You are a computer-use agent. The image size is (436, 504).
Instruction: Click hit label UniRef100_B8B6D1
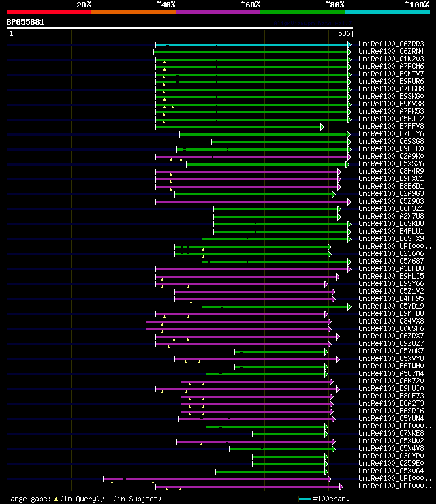point(391,186)
